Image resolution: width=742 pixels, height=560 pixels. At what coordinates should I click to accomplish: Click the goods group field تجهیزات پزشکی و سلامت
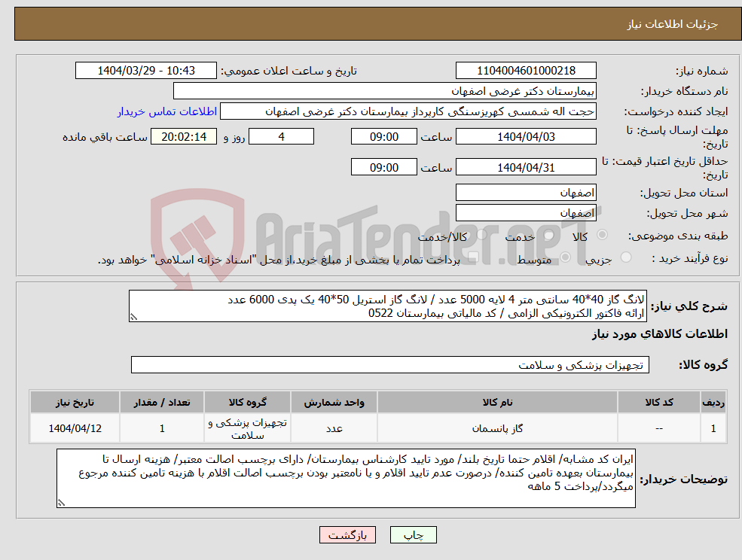coord(390,364)
